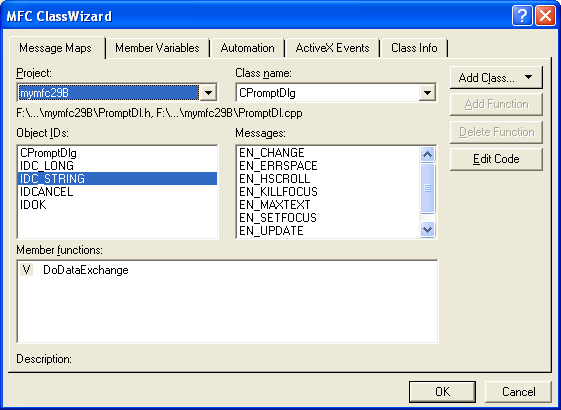This screenshot has width=561, height=410.
Task: Expand the Class name dropdown arrow
Action: click(x=427, y=93)
